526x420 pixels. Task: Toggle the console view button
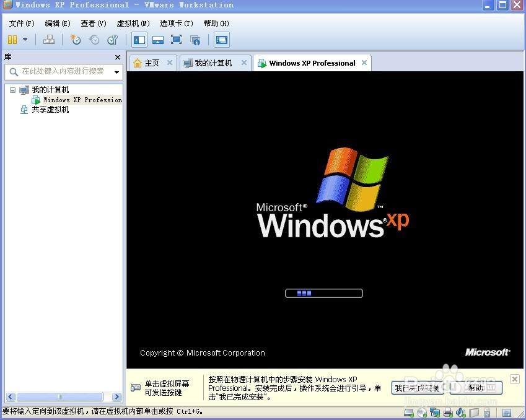pos(222,39)
